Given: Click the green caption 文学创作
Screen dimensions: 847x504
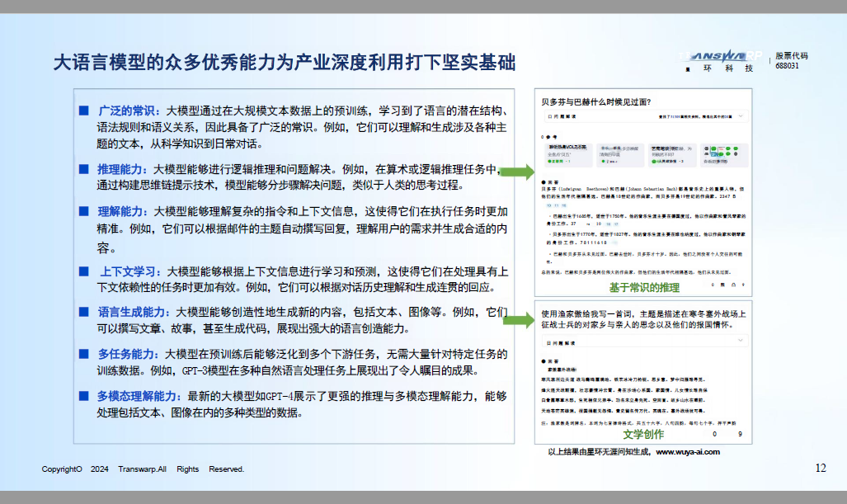Looking at the screenshot, I should click(643, 435).
